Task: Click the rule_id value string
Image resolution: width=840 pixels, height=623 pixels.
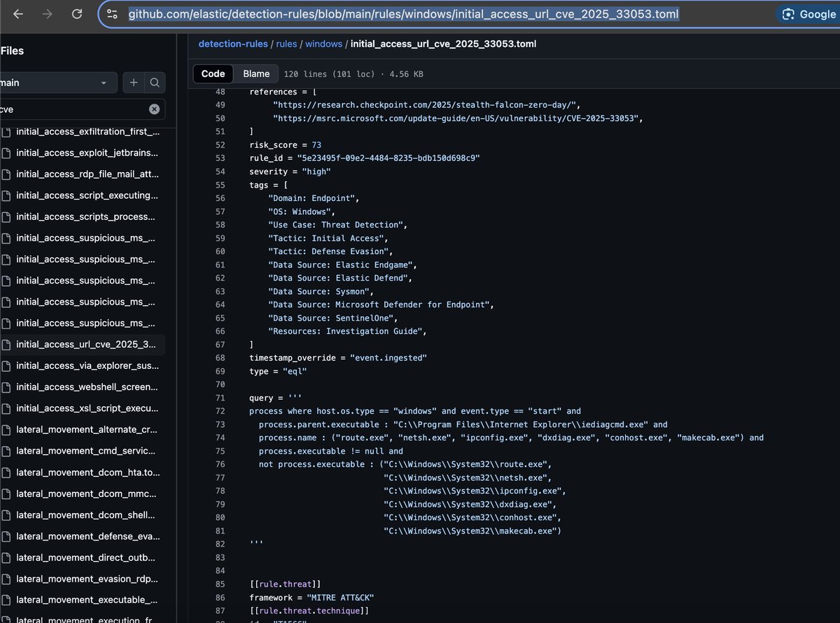Action: pyautogui.click(x=388, y=158)
